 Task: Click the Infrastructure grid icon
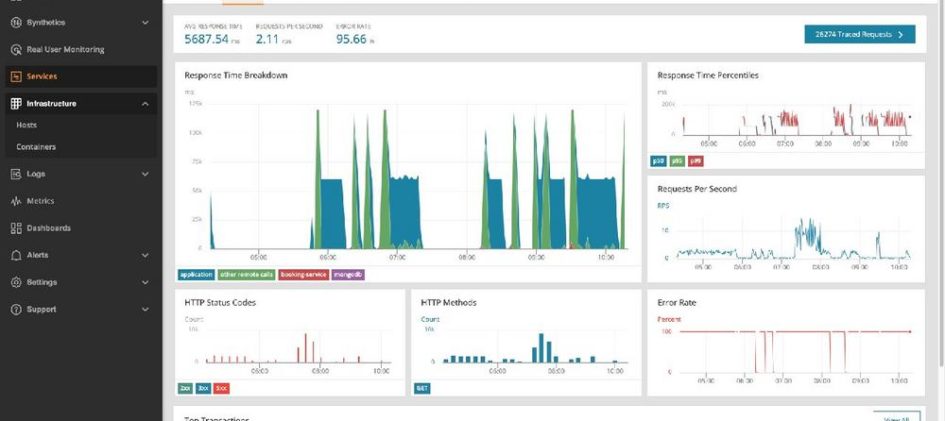16,103
